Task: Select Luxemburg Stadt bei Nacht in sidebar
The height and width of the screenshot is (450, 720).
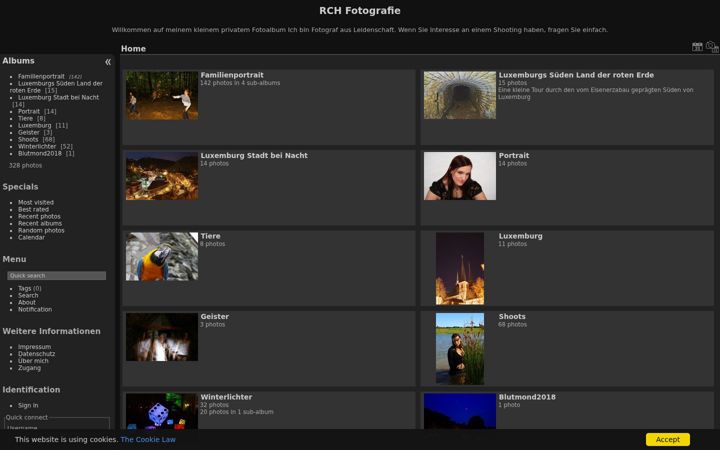Action: coord(58,97)
